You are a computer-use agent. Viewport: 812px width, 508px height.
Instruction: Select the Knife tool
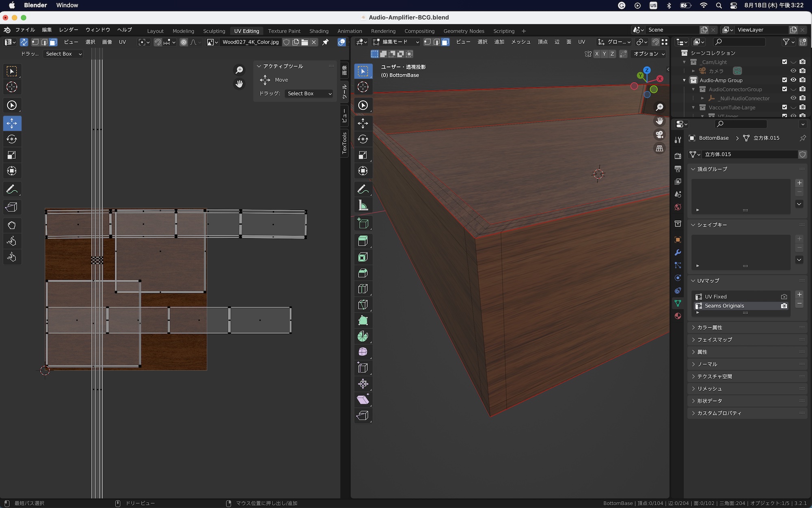pyautogui.click(x=363, y=305)
